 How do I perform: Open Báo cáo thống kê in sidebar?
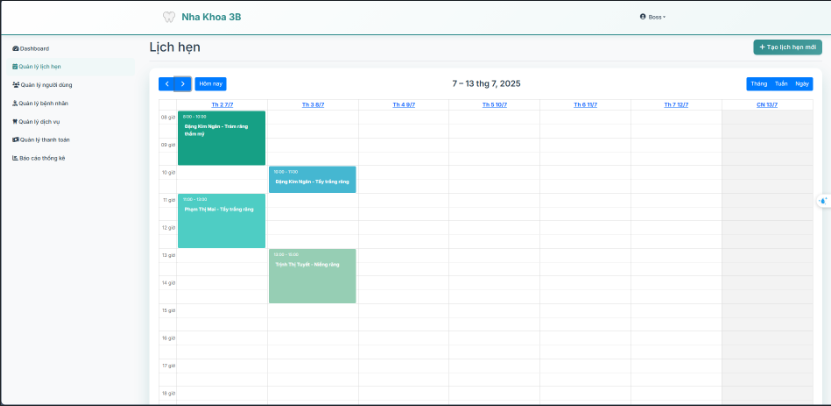(x=41, y=158)
